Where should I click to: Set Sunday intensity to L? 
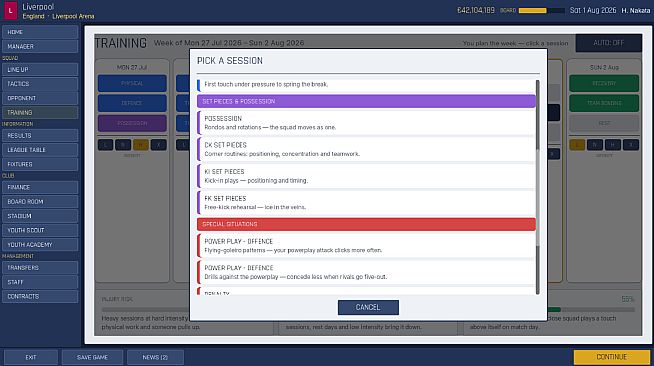coord(577,145)
